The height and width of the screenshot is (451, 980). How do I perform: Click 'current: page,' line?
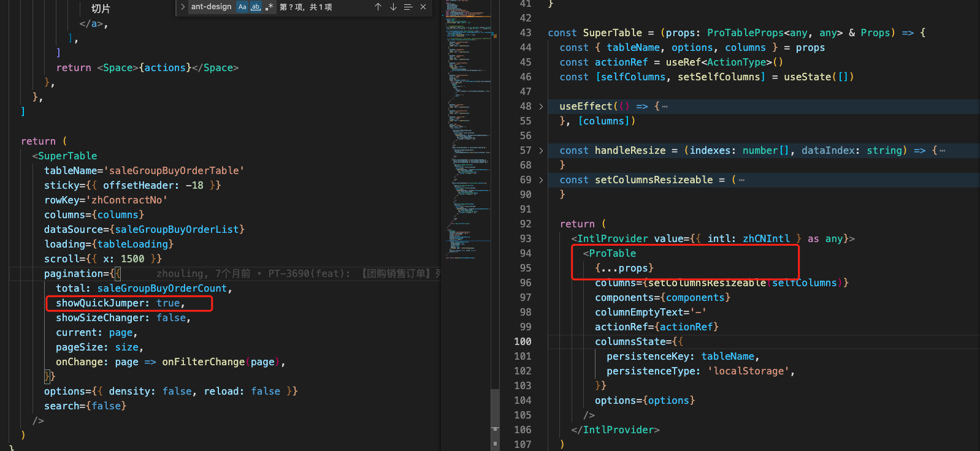pos(97,333)
